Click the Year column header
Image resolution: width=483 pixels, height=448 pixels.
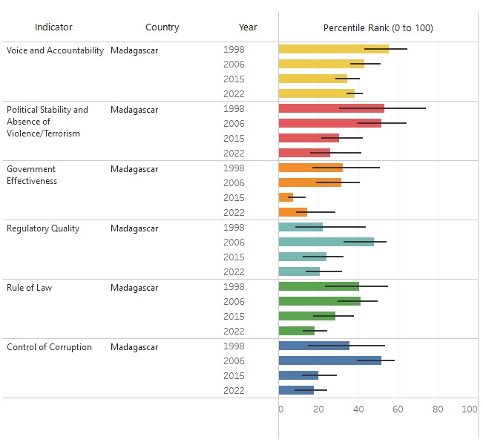coord(248,27)
